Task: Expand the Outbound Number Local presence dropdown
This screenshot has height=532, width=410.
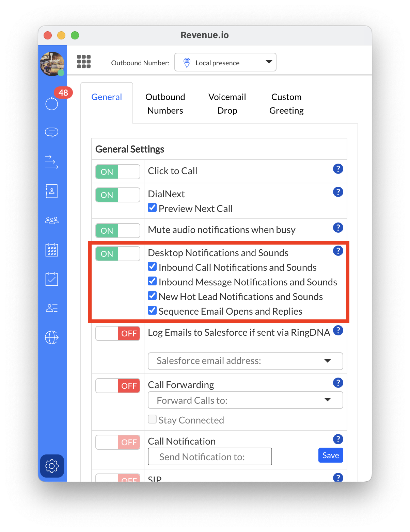Action: pyautogui.click(x=225, y=62)
